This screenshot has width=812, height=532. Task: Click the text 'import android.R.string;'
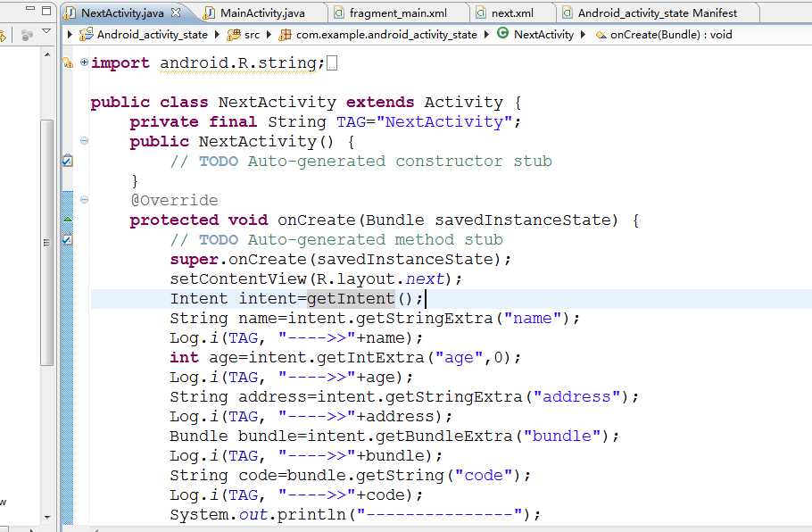coord(208,62)
